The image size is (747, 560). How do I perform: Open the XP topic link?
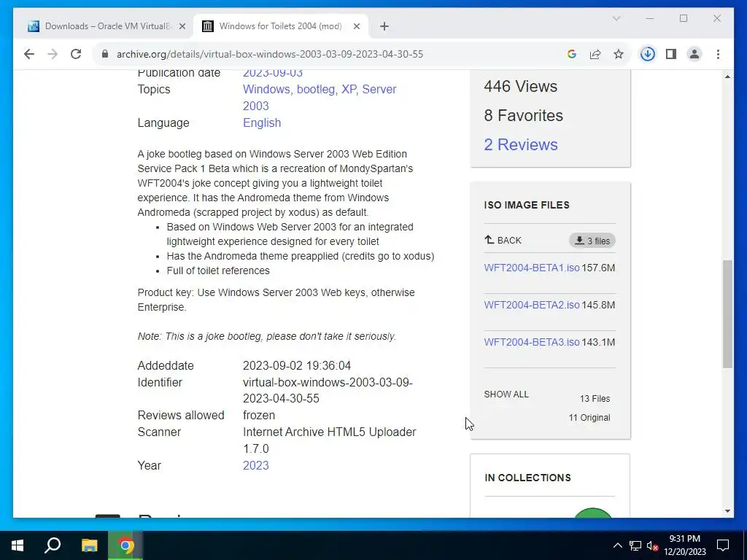[349, 90]
